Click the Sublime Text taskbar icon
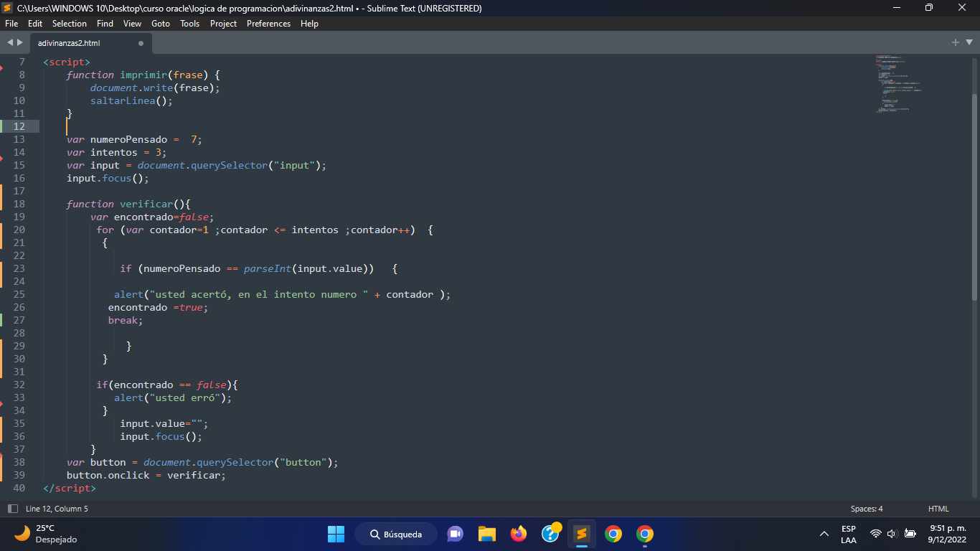 coord(582,534)
